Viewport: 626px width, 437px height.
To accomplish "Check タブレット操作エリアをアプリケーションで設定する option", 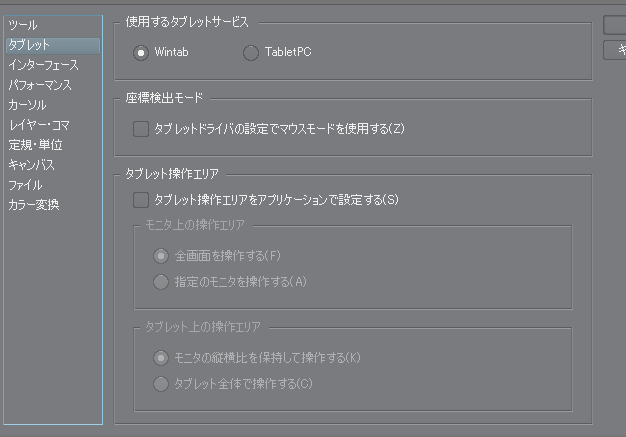I will pyautogui.click(x=141, y=200).
